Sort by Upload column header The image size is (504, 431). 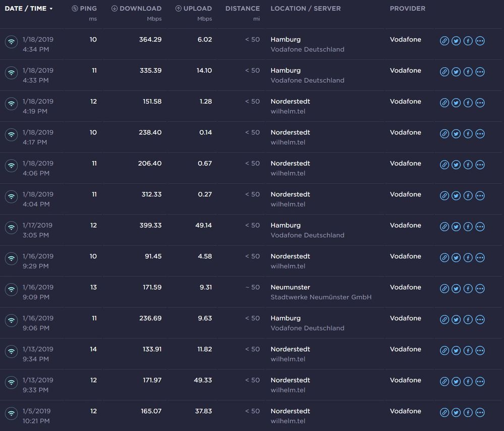[x=194, y=9]
